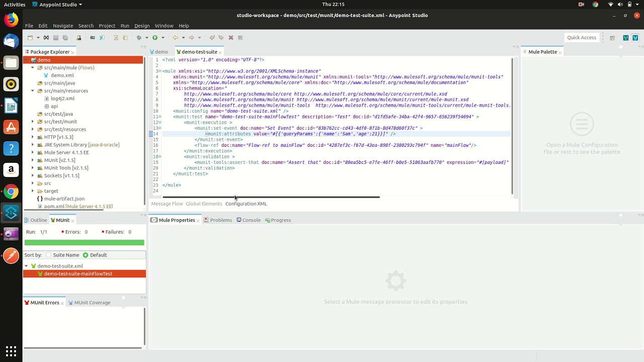The height and width of the screenshot is (362, 644).
Task: Click the Save disk icon in toolbar
Action: point(56,38)
